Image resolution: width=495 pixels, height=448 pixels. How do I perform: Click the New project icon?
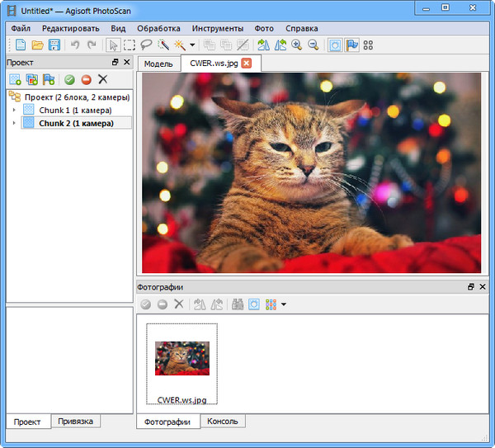21,45
